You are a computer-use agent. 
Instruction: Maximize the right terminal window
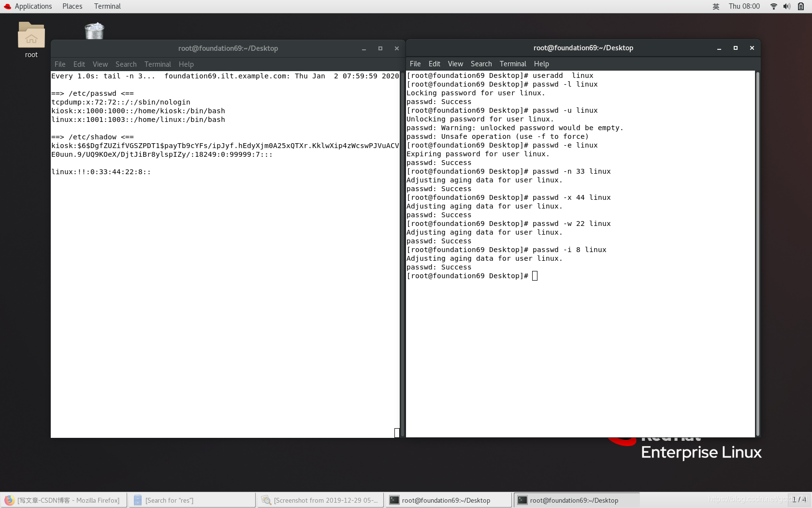pyautogui.click(x=736, y=48)
